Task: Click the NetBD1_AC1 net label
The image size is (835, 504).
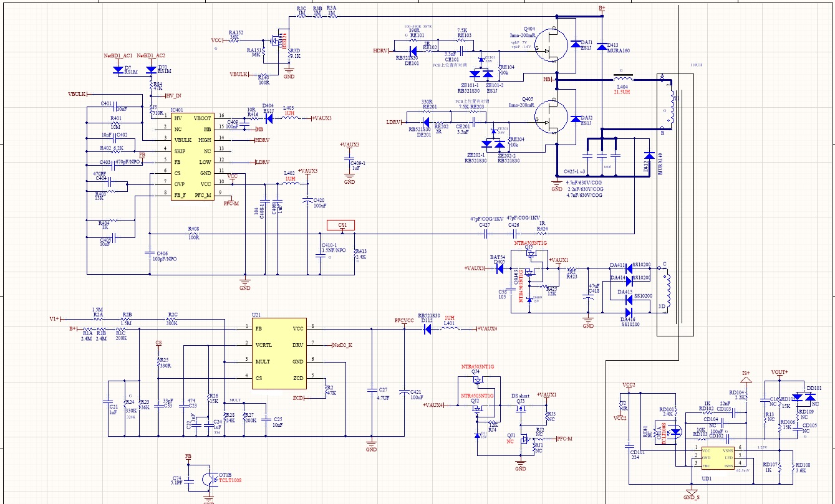Action: (117, 55)
